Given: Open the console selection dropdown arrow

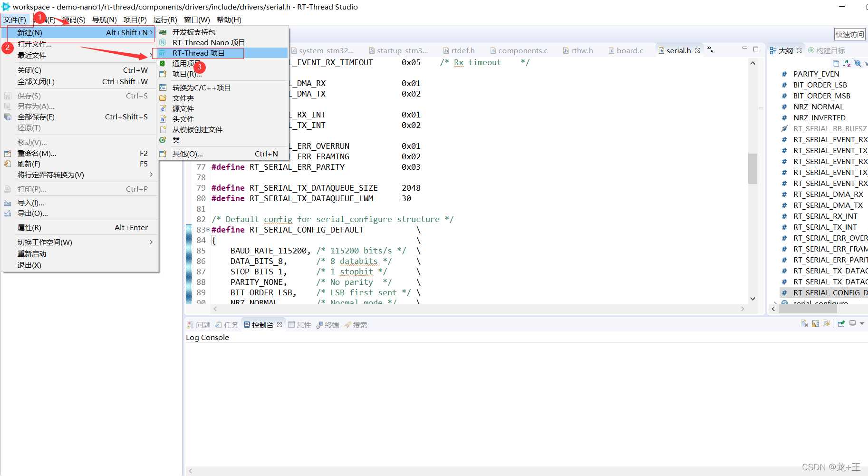Looking at the screenshot, I should [862, 323].
